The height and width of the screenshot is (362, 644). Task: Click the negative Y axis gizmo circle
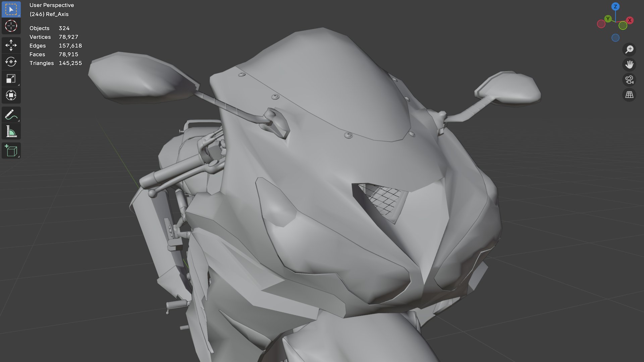(x=623, y=25)
